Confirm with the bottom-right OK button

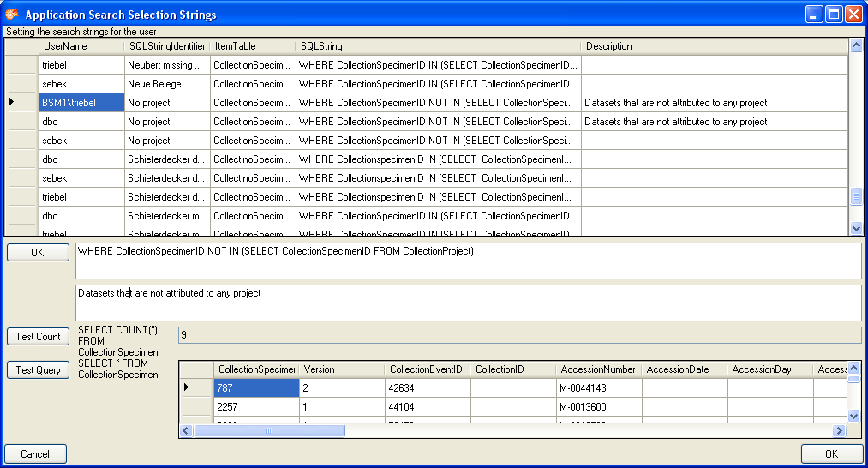pyautogui.click(x=831, y=454)
